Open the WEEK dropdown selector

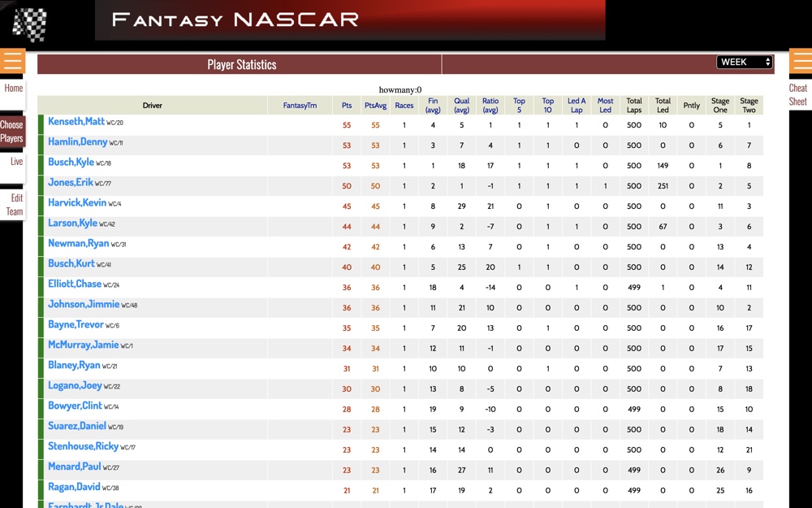745,63
